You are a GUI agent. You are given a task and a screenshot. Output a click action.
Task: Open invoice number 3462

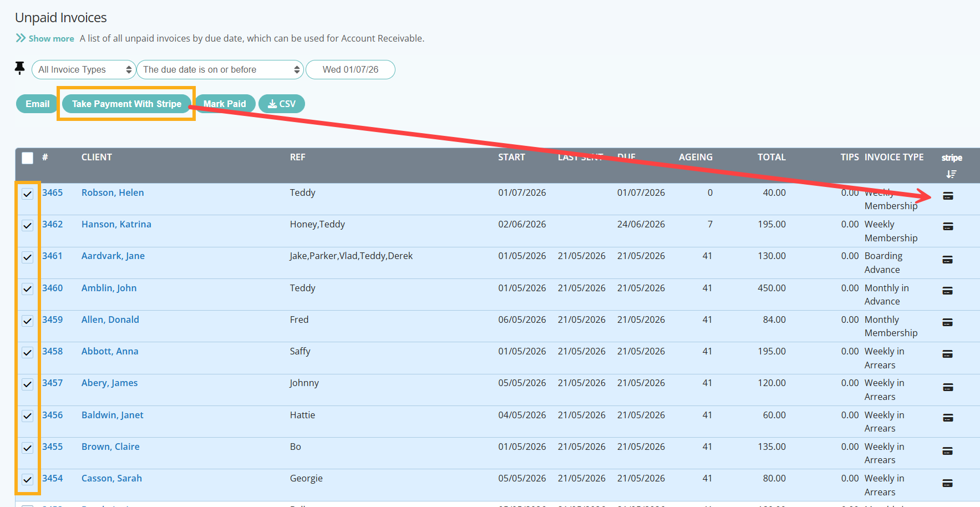point(53,224)
